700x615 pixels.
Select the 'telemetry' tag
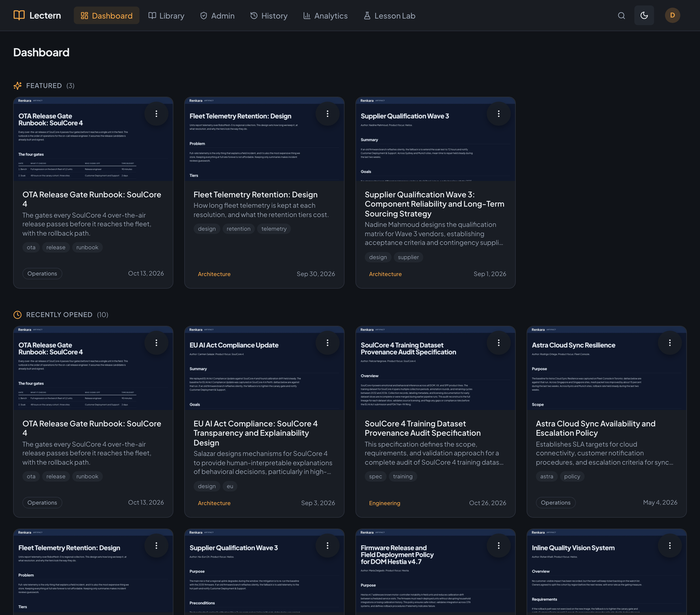point(274,229)
